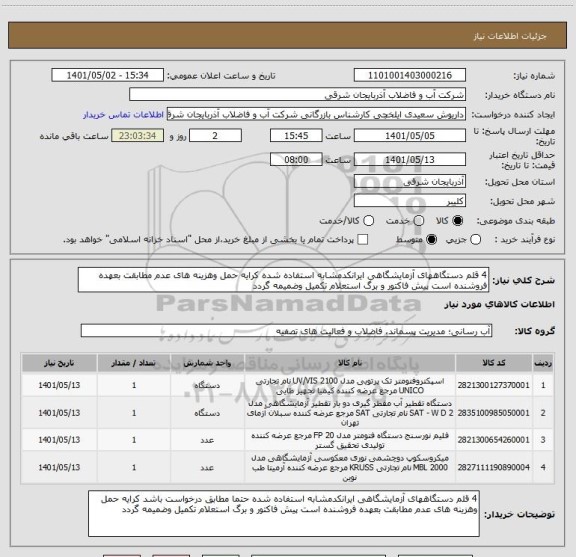Screen dimensions: 576x557
Task: Click the واحد شمارش column header
Action: [207, 363]
